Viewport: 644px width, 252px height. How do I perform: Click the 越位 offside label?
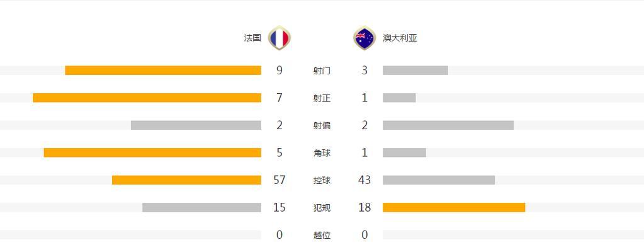[x=322, y=236]
